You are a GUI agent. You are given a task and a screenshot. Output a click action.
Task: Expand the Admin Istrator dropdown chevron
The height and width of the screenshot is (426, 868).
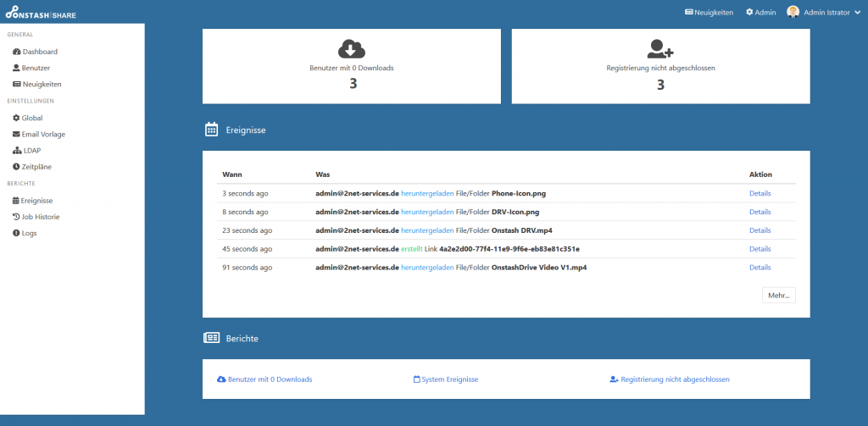click(856, 12)
